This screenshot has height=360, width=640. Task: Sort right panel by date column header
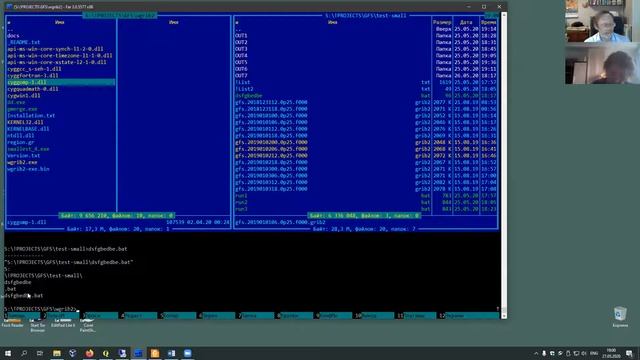pos(466,22)
